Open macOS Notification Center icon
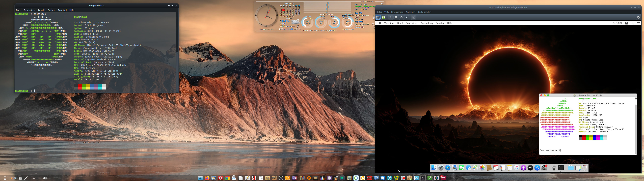This screenshot has width=644, height=181. click(638, 23)
